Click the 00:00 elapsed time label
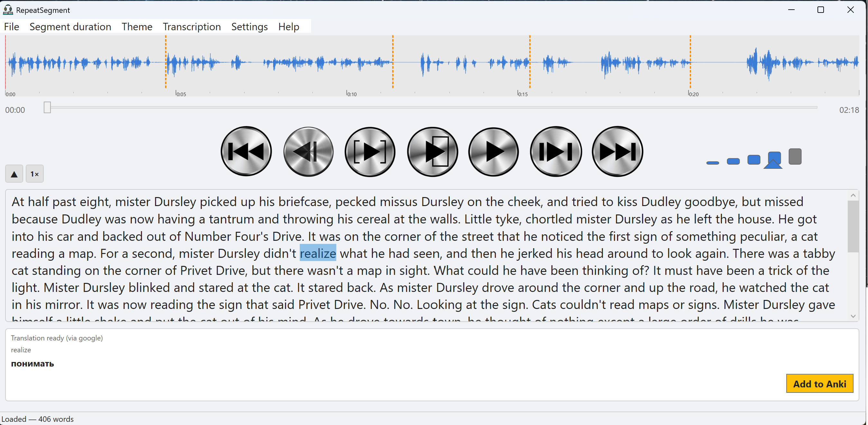 (15, 110)
